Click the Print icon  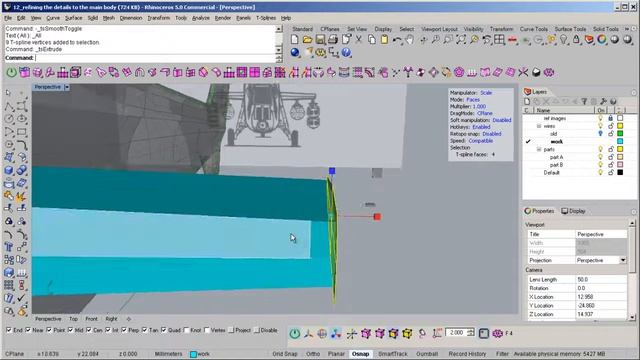pyautogui.click(x=333, y=40)
